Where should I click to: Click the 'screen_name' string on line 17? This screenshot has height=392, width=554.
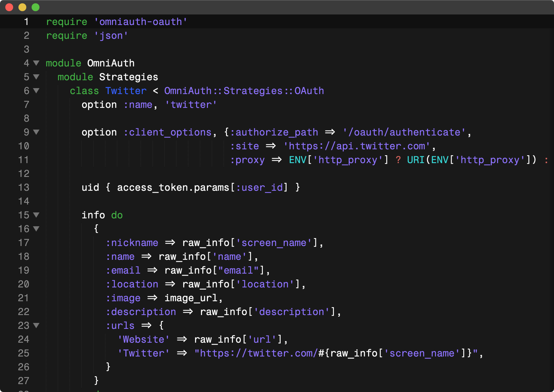pos(274,243)
